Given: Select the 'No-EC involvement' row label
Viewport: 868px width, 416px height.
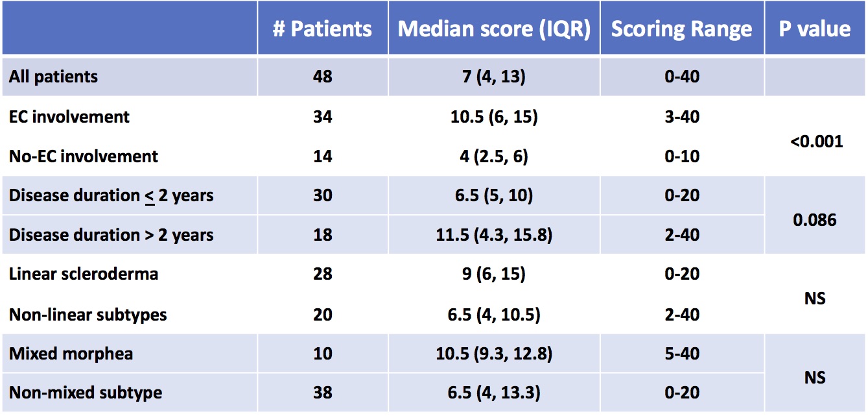Looking at the screenshot, I should (x=84, y=156).
